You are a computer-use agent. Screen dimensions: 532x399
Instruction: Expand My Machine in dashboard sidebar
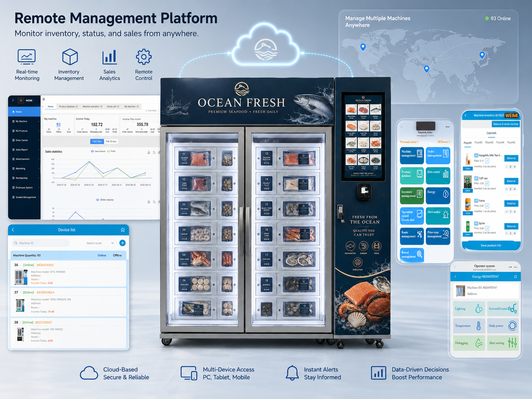coord(24,121)
